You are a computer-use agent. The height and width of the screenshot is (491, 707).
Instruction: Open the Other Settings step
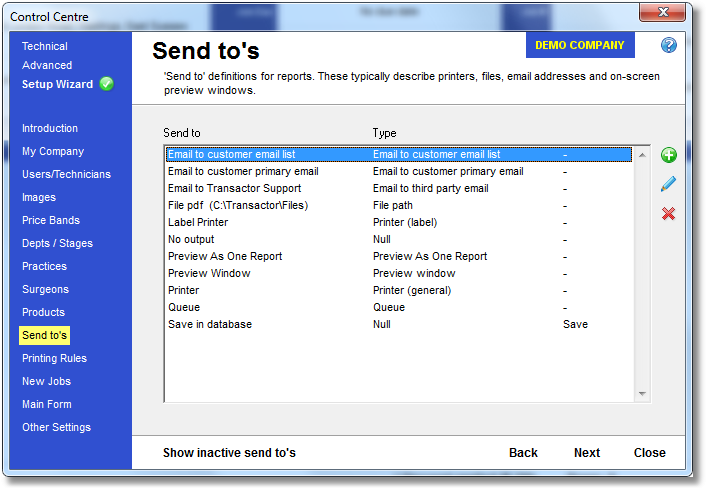click(56, 427)
